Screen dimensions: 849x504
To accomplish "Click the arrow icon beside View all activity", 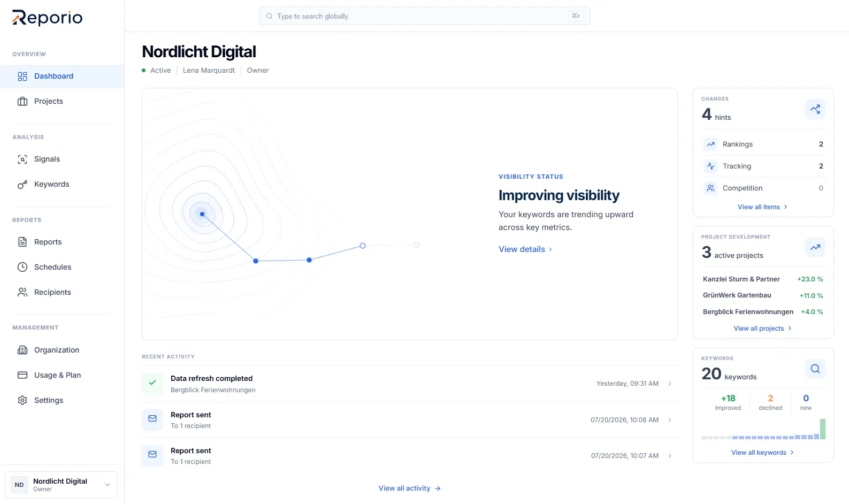I will (x=438, y=489).
